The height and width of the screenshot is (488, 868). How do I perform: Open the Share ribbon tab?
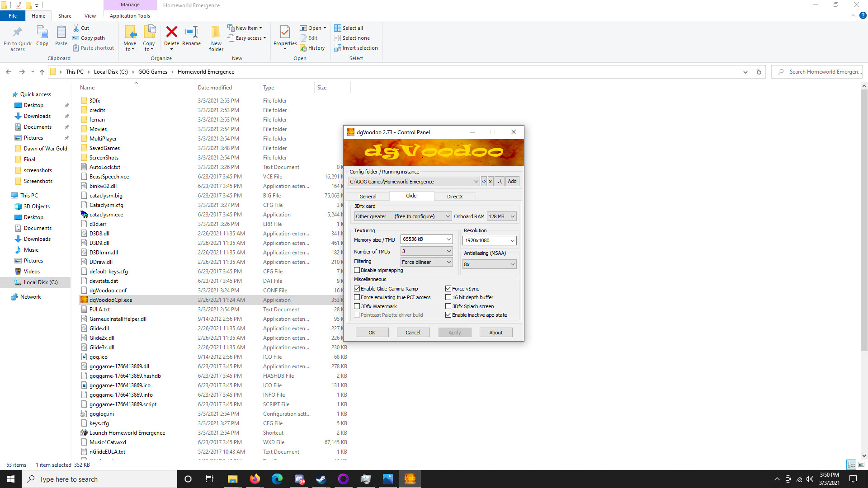pyautogui.click(x=65, y=16)
